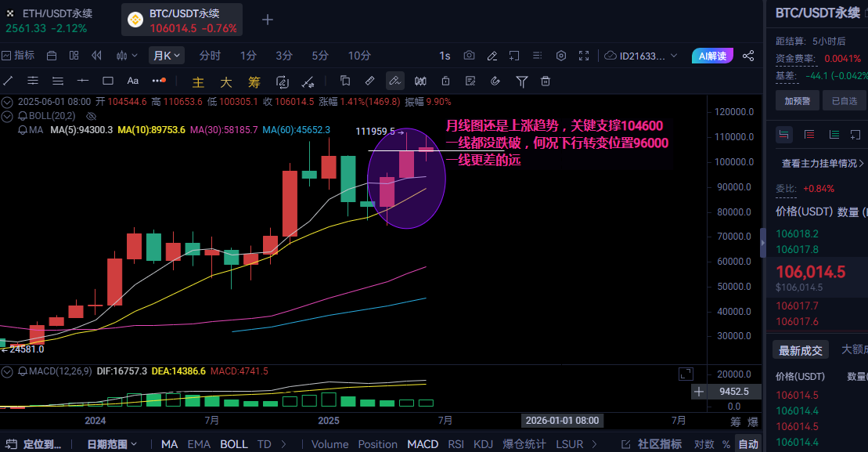Collapse the candle info row chevron

pos(6,102)
